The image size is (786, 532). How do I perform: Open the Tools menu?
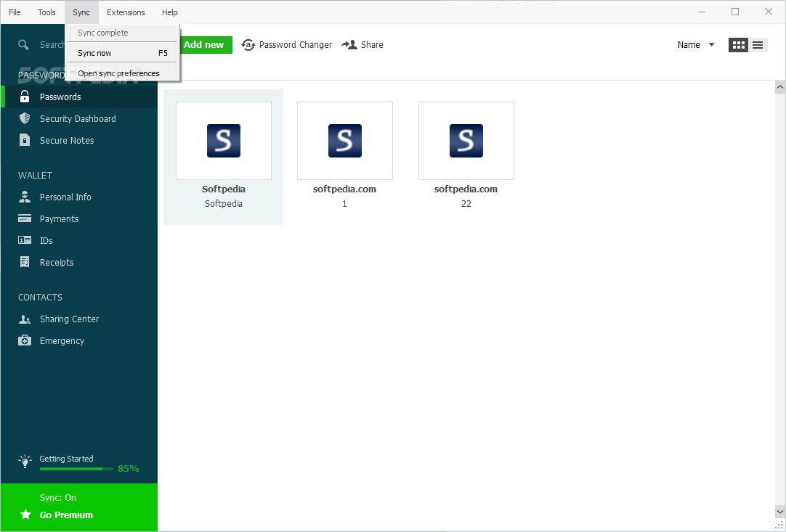click(x=46, y=12)
